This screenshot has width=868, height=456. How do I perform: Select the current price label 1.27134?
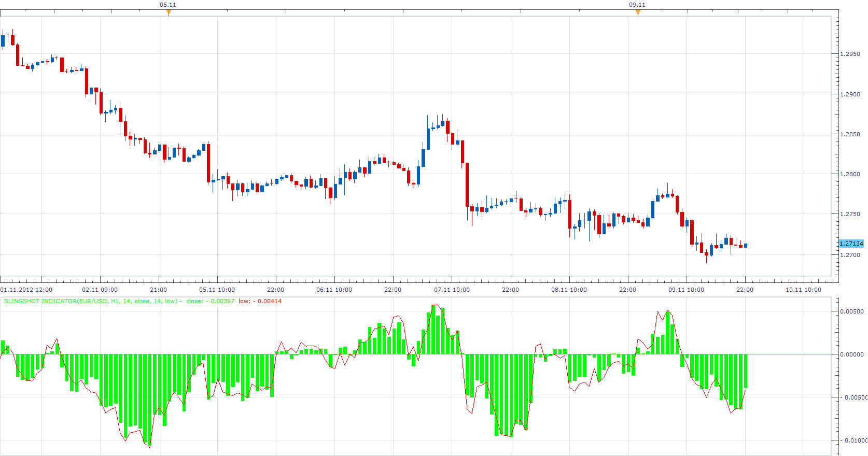(x=851, y=244)
